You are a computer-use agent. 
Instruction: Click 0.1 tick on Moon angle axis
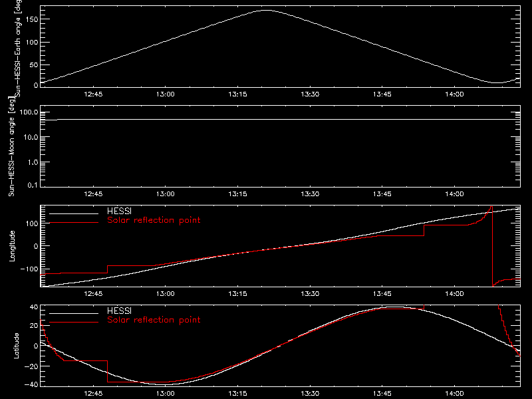[33, 185]
